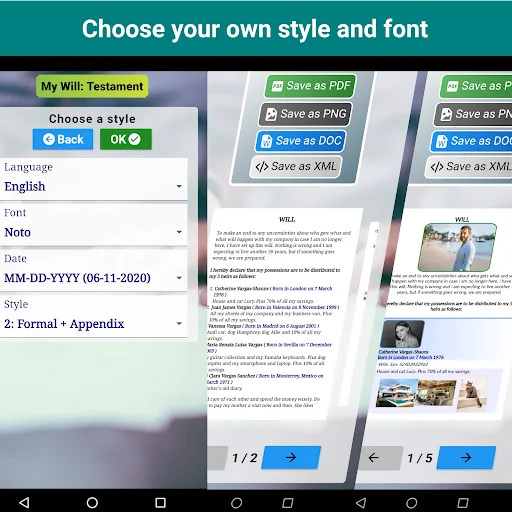Select black-and-white woman portrait thumbnail
The image size is (512, 512).
tap(402, 334)
